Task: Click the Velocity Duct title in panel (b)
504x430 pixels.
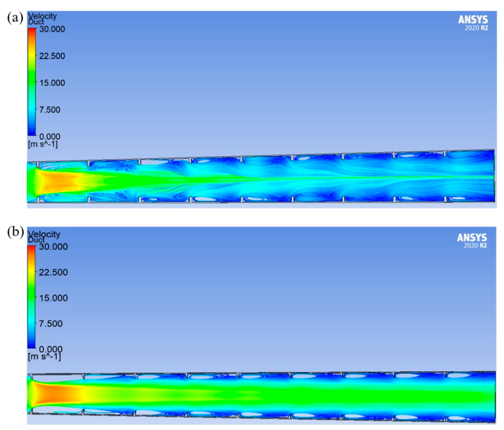Action: 44,237
